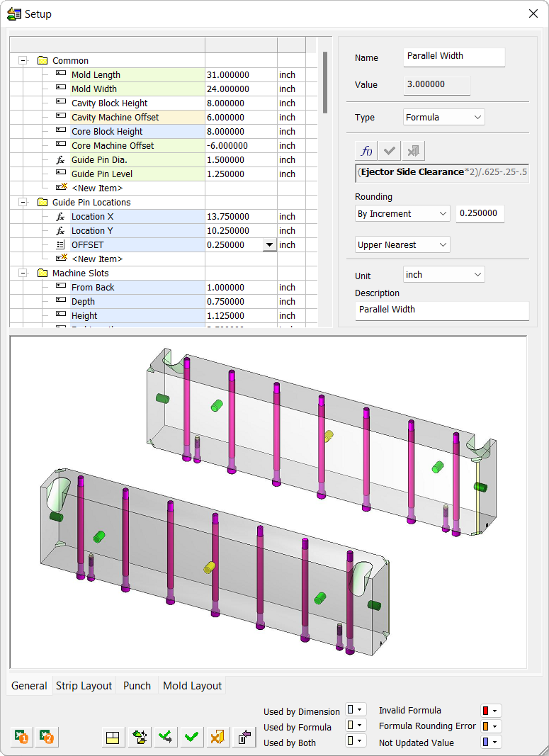549x756 pixels.
Task: Click the rounding increment field 0.250000
Action: pyautogui.click(x=480, y=213)
